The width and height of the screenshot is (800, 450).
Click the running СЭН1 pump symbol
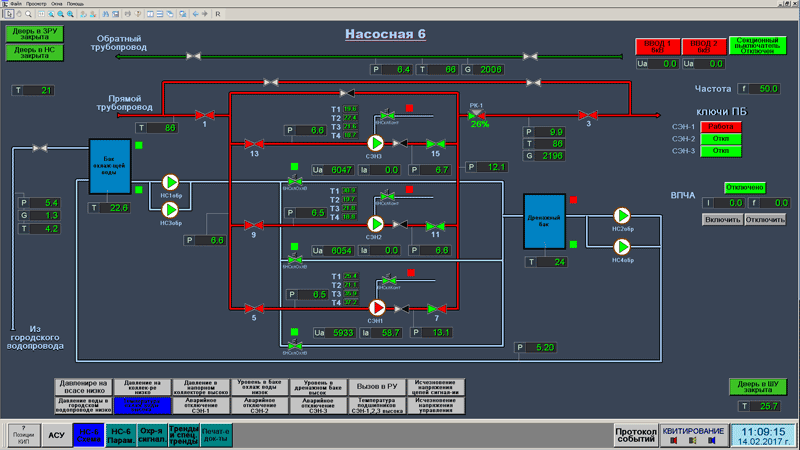coord(377,308)
